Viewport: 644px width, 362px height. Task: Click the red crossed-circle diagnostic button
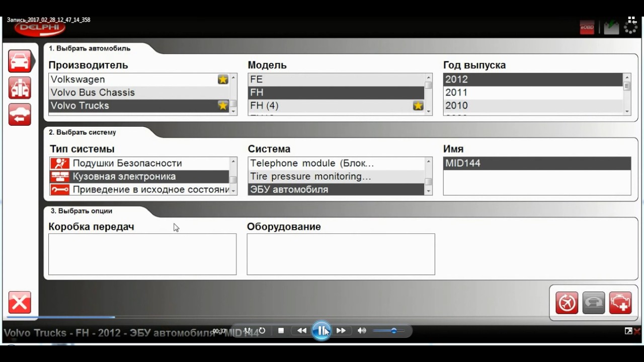567,303
